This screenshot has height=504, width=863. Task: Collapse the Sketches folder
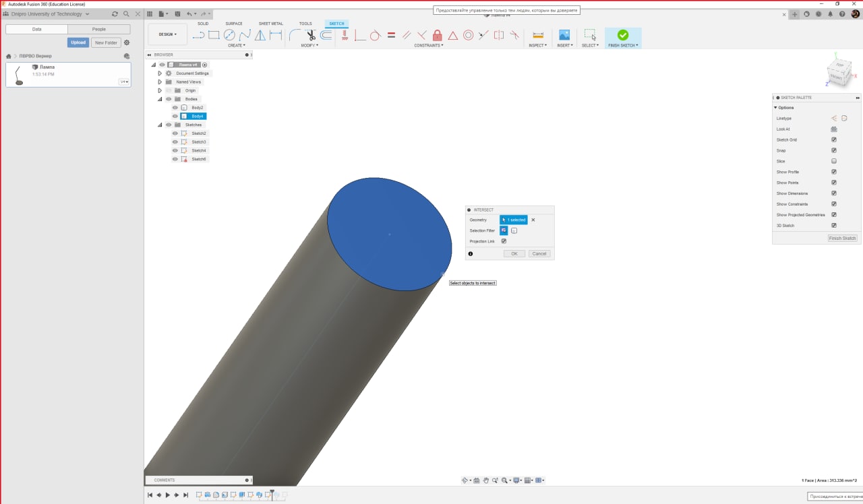pyautogui.click(x=160, y=125)
